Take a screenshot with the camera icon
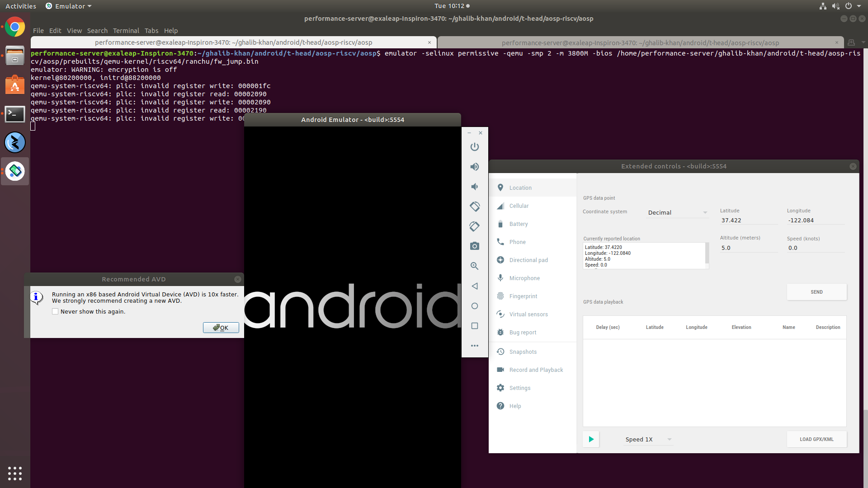868x488 pixels. tap(475, 246)
